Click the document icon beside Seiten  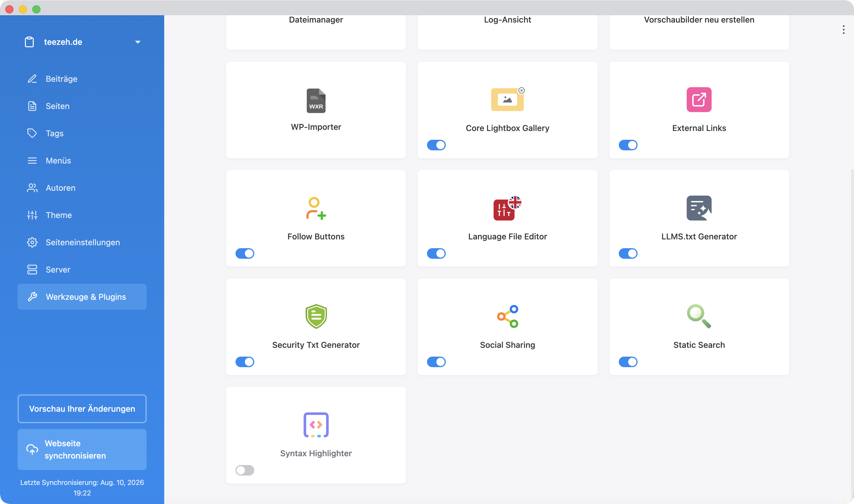pos(32,106)
